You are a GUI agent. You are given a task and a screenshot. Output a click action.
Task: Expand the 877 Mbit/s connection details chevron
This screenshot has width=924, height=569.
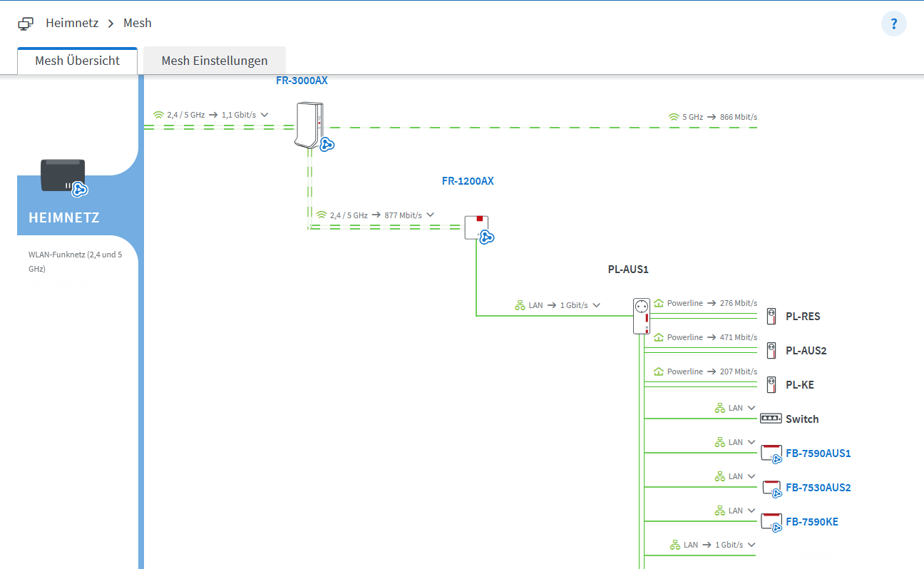pyautogui.click(x=430, y=215)
